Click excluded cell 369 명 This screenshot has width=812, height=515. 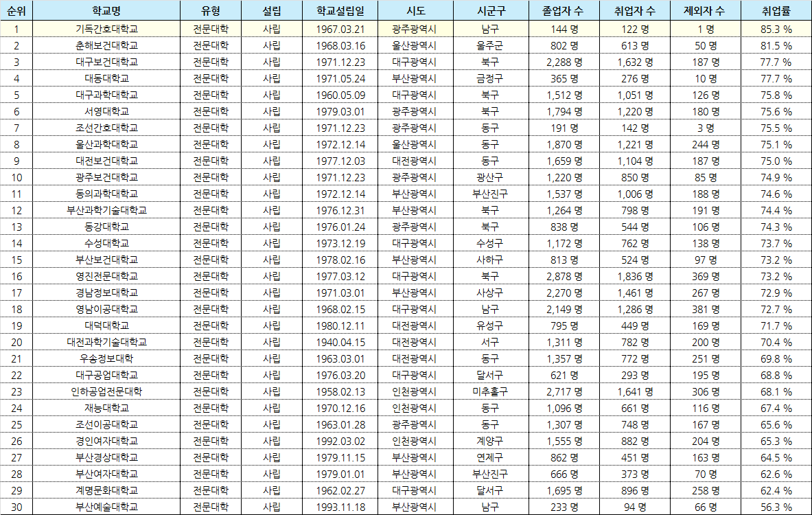(x=706, y=277)
